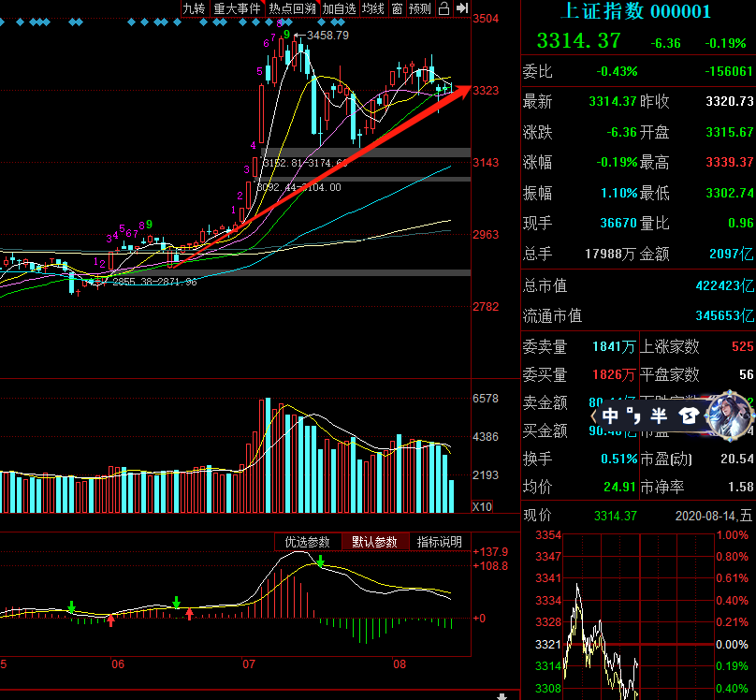Toggle IME 半 half-width mode
Screen dimensions: 756x700
coord(659,416)
